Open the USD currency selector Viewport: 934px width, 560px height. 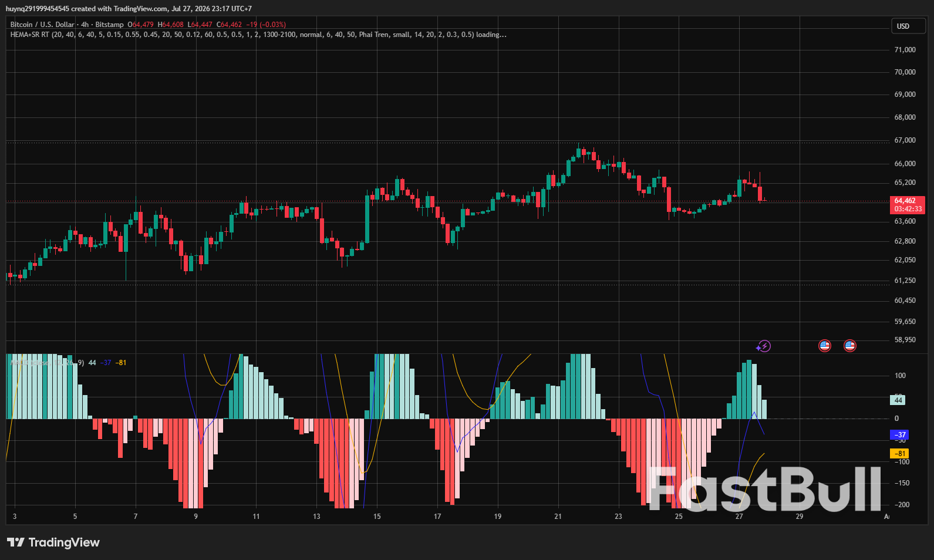pos(908,26)
